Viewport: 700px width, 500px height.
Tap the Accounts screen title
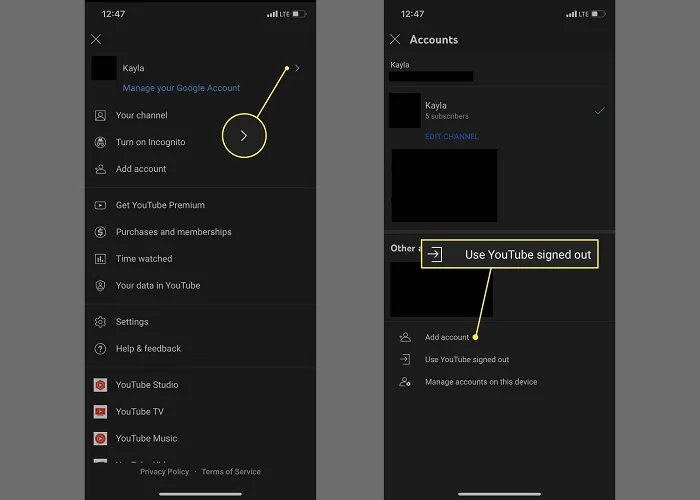tap(434, 40)
